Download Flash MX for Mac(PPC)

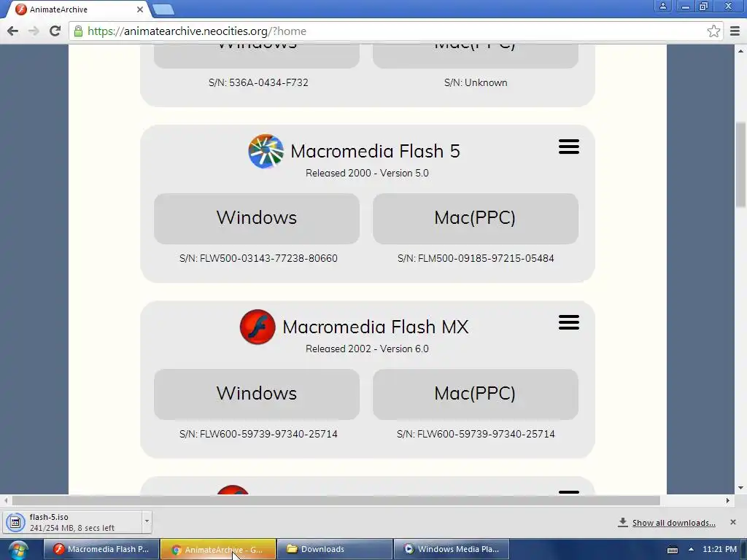click(x=476, y=394)
